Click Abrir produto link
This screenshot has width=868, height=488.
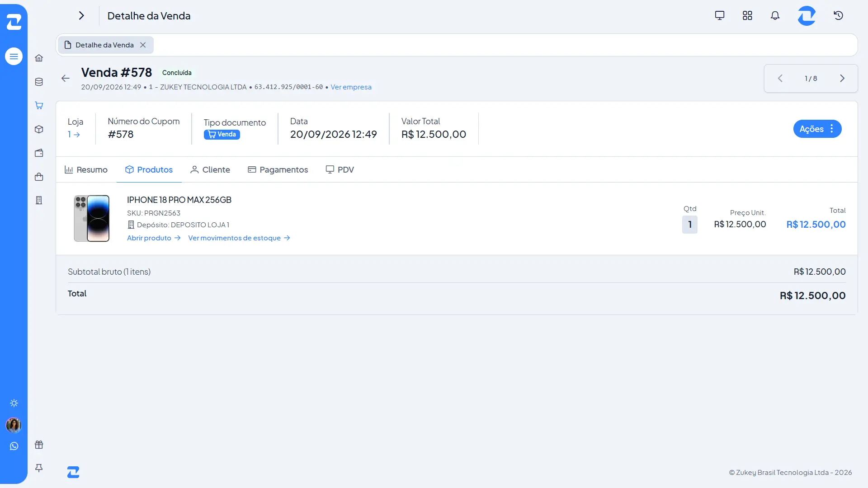[x=154, y=238]
